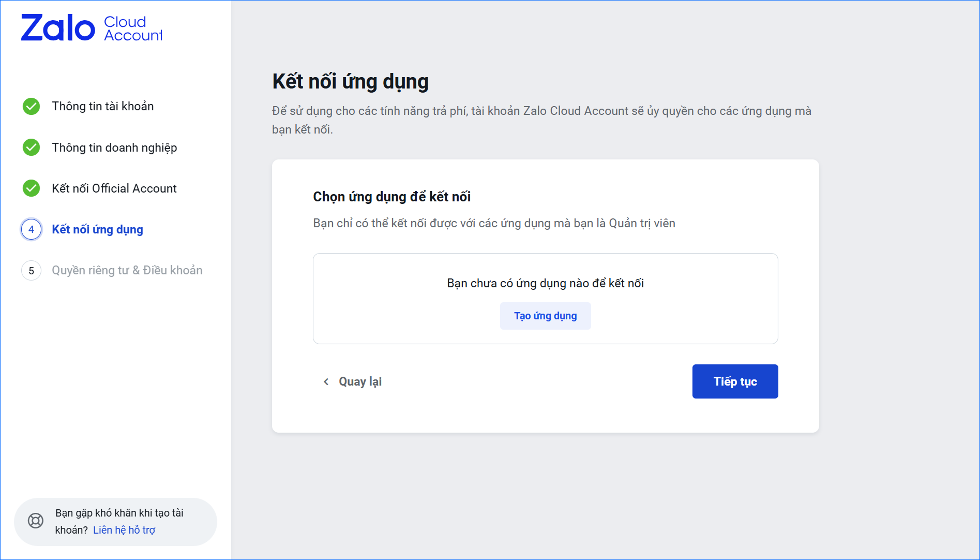
Task: Select the step 5 circle indicator
Action: [32, 271]
